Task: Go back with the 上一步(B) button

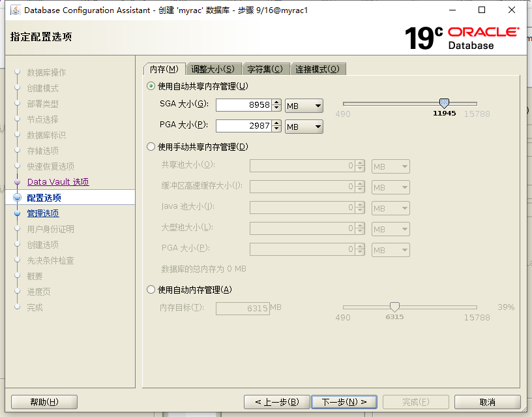Action: [x=277, y=402]
